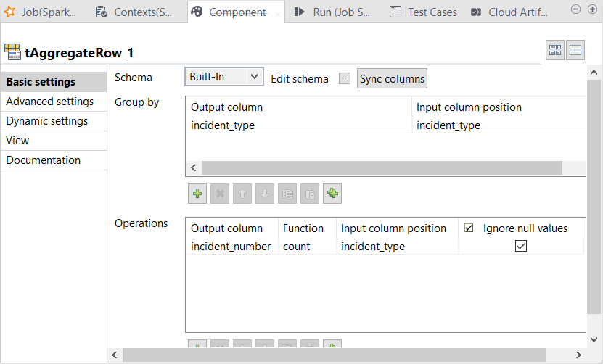Open the Schema Built-In dropdown
Screen dimensions: 603x364
pyautogui.click(x=224, y=77)
